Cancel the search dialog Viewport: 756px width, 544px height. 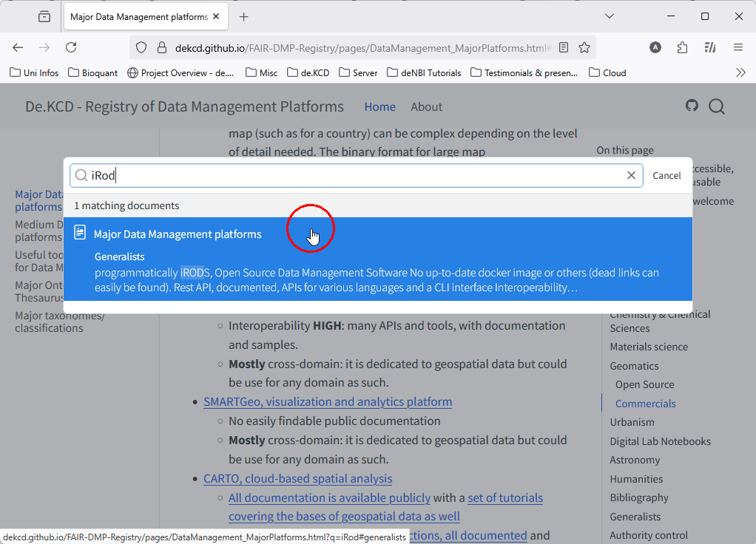[666, 175]
